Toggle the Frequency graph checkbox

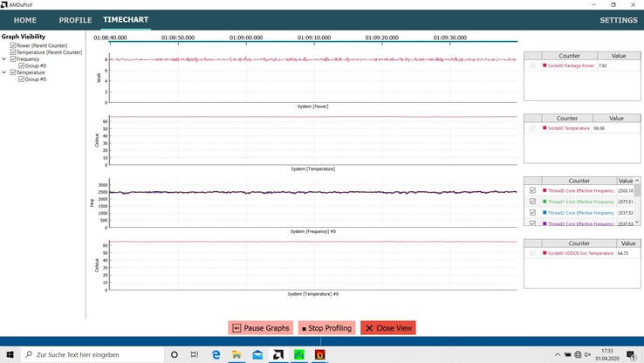(x=13, y=58)
